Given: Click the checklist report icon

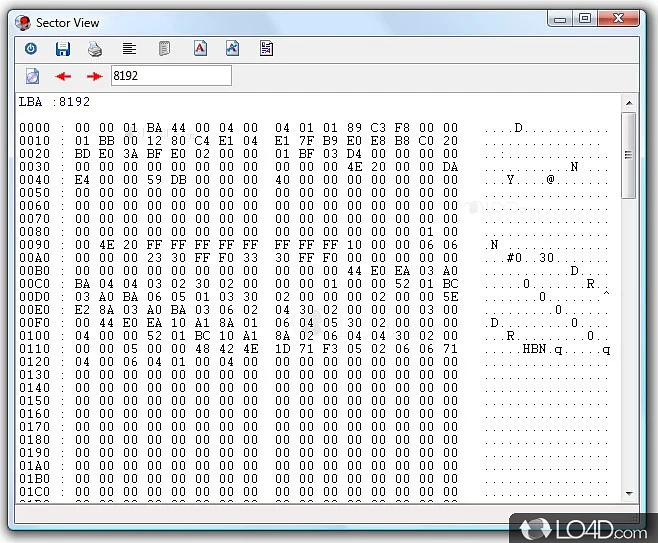Looking at the screenshot, I should coord(267,48).
